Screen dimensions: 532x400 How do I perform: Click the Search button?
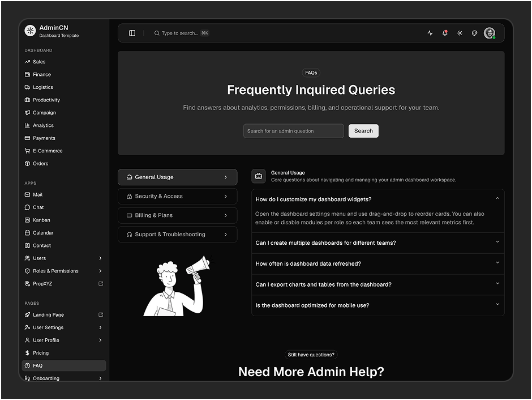click(x=363, y=131)
